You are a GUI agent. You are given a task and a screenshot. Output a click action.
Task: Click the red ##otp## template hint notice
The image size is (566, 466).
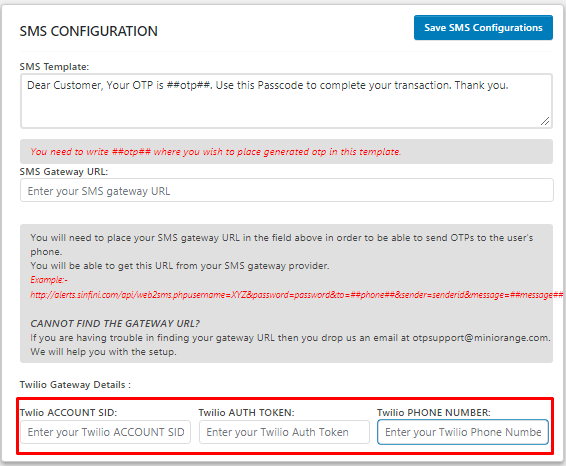click(215, 152)
